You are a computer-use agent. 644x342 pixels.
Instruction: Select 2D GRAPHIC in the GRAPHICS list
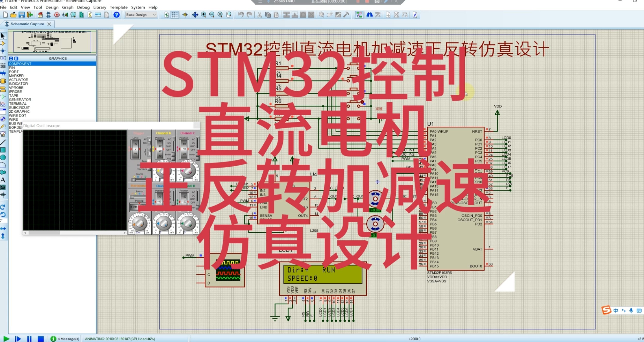click(x=52, y=111)
